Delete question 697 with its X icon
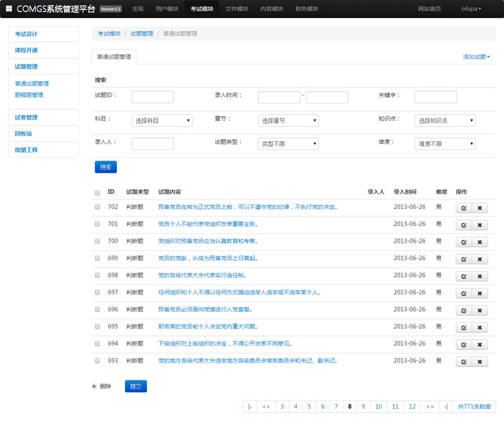This screenshot has width=504, height=445. (480, 293)
